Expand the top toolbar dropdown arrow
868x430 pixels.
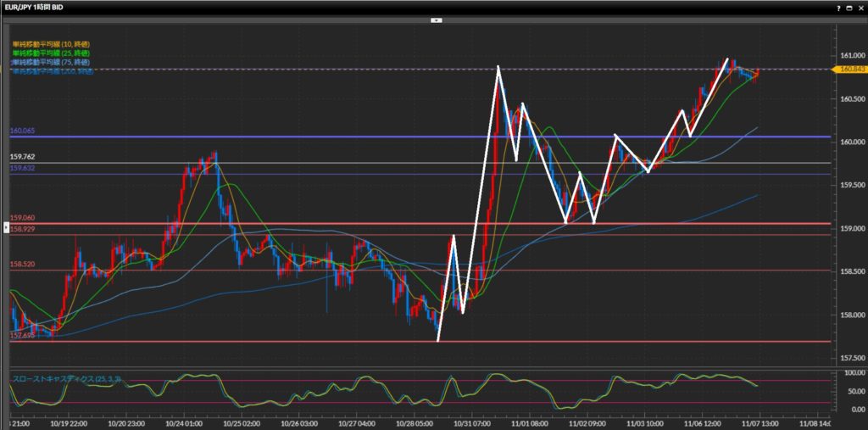[436, 19]
